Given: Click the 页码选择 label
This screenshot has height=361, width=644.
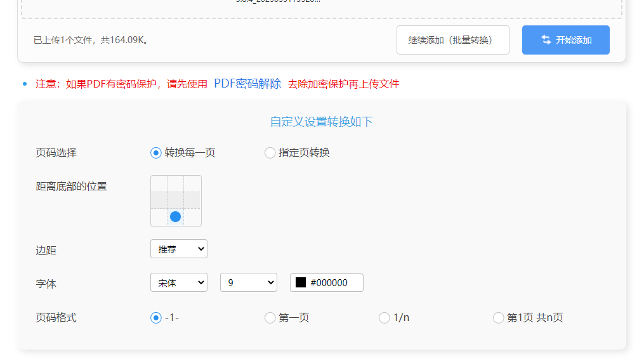Looking at the screenshot, I should tap(56, 153).
